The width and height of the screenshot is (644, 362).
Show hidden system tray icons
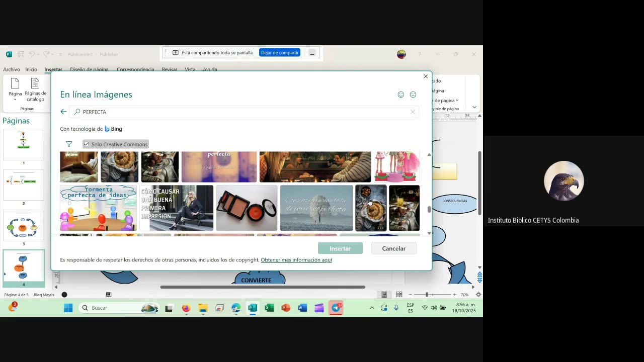(372, 308)
